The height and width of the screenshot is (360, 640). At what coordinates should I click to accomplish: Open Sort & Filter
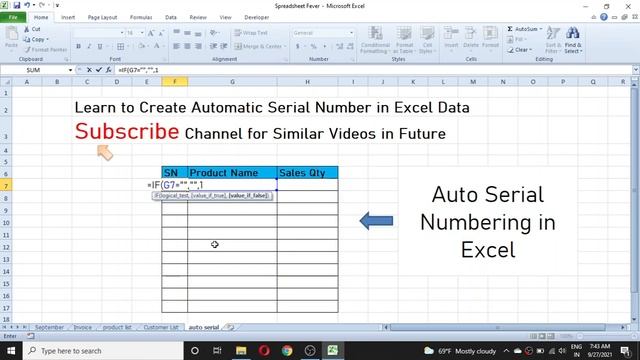tap(553, 40)
